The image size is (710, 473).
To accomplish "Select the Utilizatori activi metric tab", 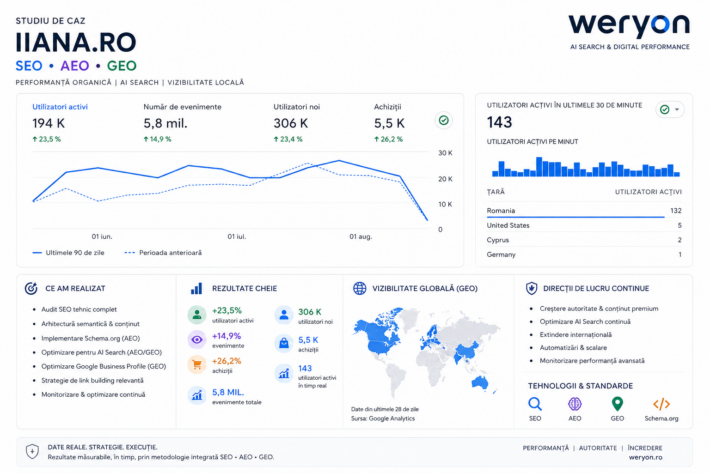I will click(x=60, y=123).
